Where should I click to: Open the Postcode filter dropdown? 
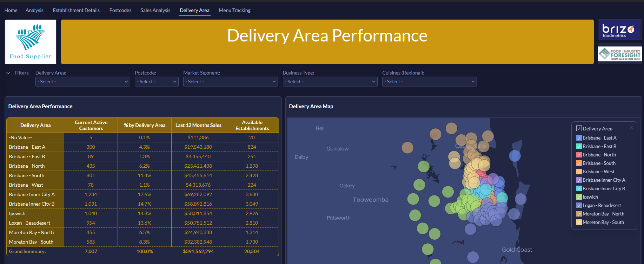tap(157, 82)
